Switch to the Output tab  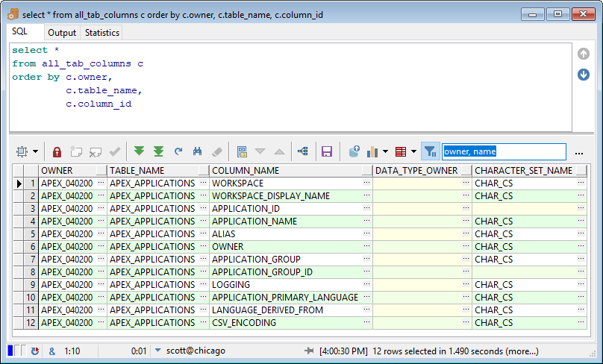(62, 33)
